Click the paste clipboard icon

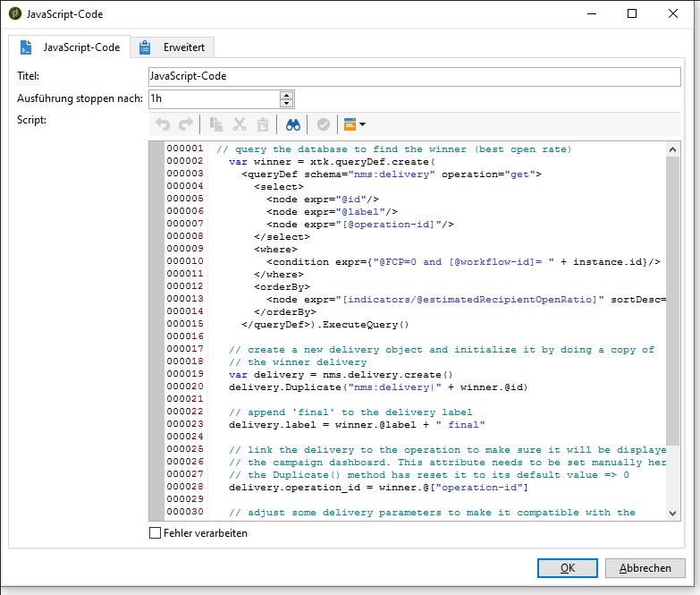coord(263,124)
